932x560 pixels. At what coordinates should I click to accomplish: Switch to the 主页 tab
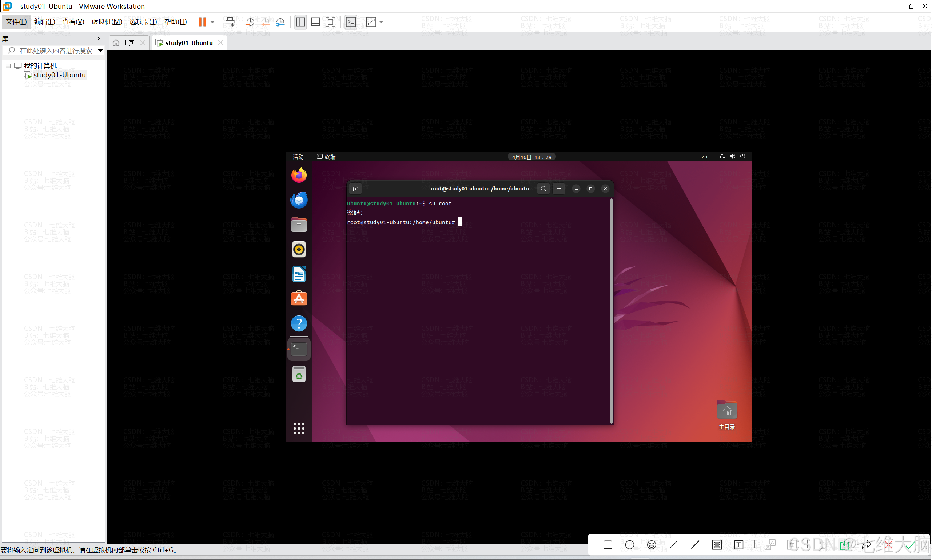pos(128,43)
